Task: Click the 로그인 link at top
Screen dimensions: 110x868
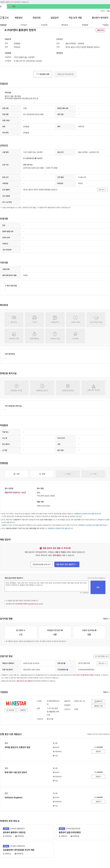Action: (103, 11)
